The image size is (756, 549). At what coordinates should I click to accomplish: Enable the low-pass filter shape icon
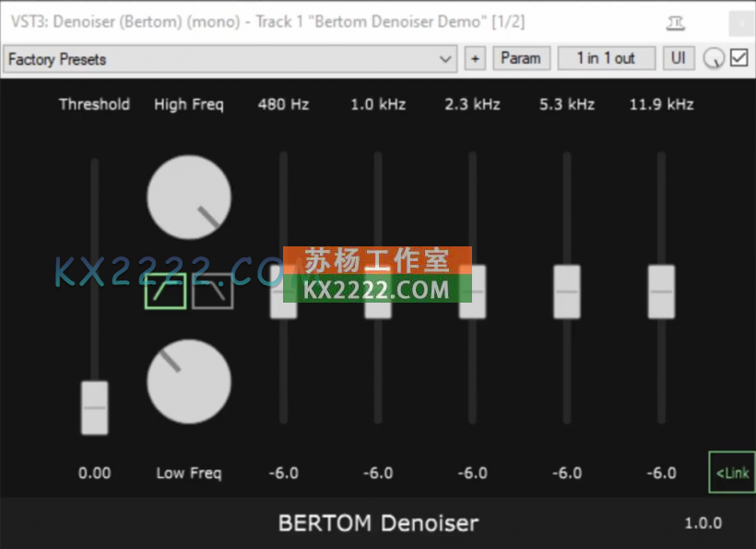pyautogui.click(x=213, y=291)
